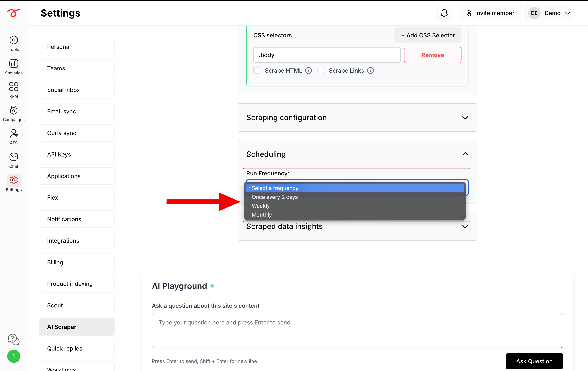The height and width of the screenshot is (371, 588).
Task: Open the notifications bell
Action: coord(444,13)
